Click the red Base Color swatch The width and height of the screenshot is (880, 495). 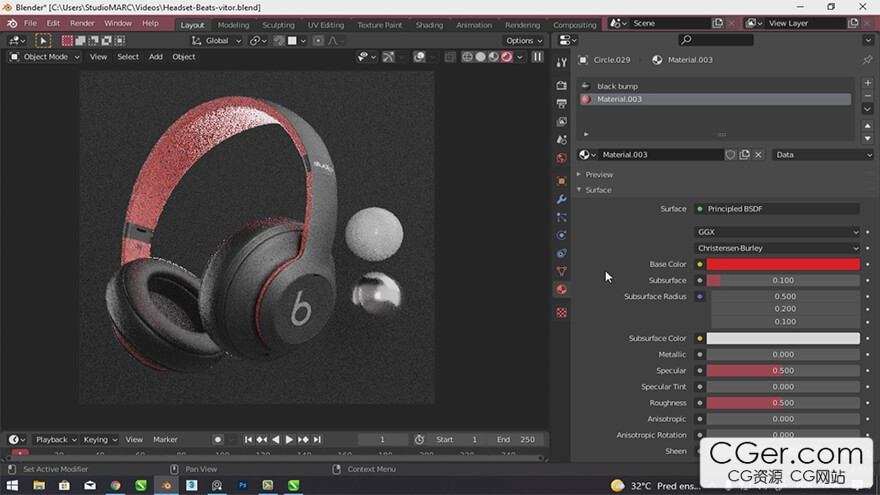(x=783, y=264)
